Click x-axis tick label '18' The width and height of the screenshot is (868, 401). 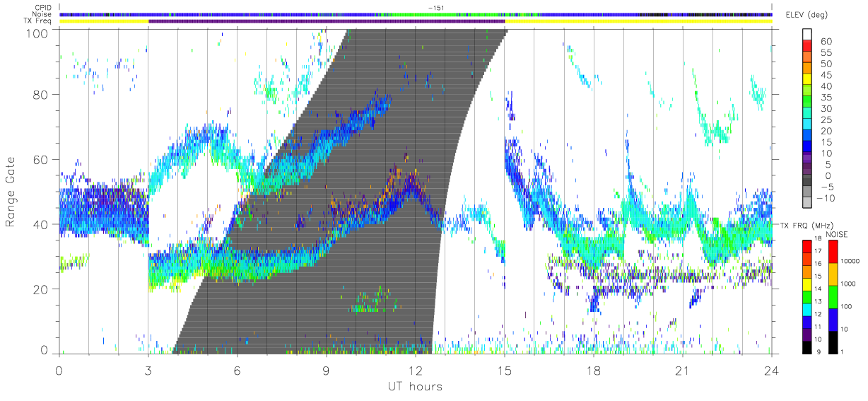tap(594, 371)
